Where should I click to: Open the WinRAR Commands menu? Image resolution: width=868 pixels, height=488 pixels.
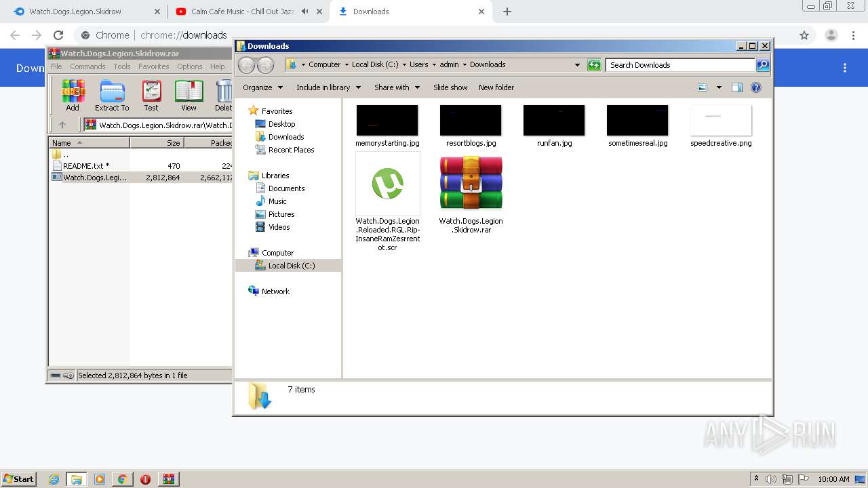87,66
